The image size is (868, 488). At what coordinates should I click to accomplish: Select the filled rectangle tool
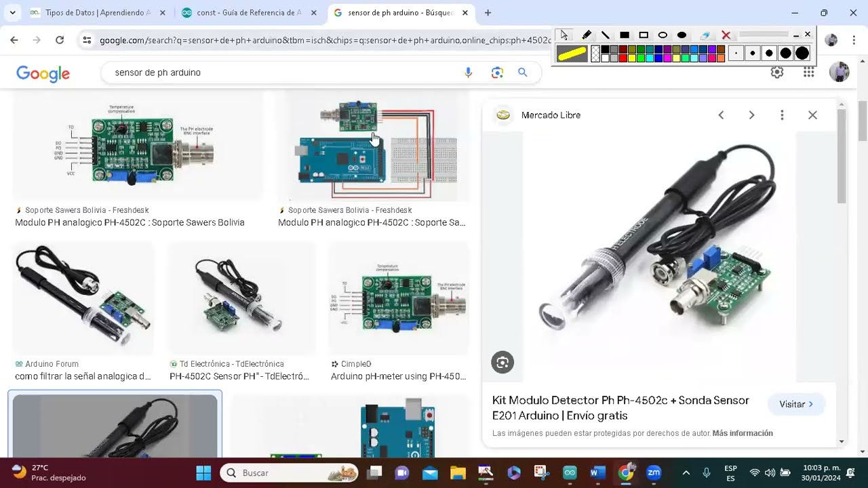[x=625, y=35]
